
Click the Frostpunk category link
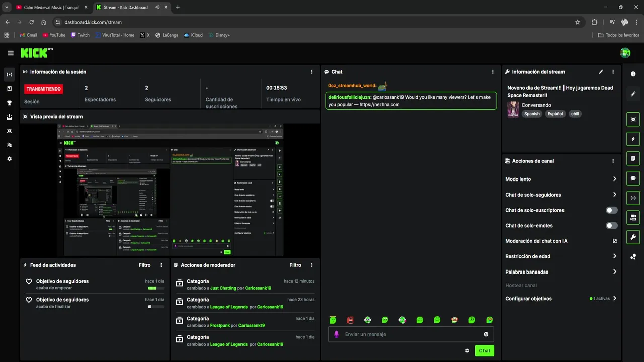pos(220,325)
